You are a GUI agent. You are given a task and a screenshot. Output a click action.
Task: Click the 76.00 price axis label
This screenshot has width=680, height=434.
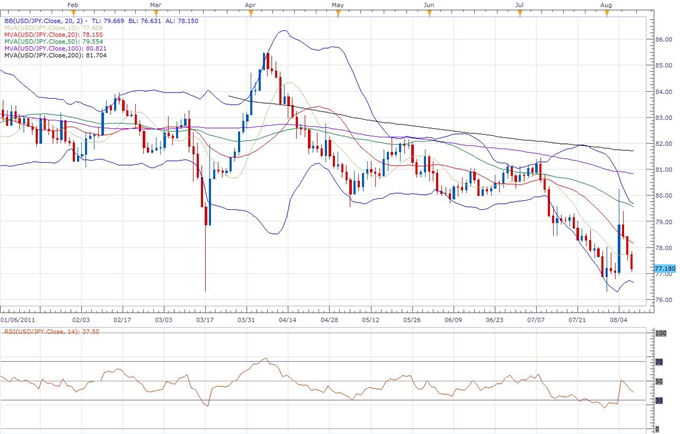click(x=664, y=300)
